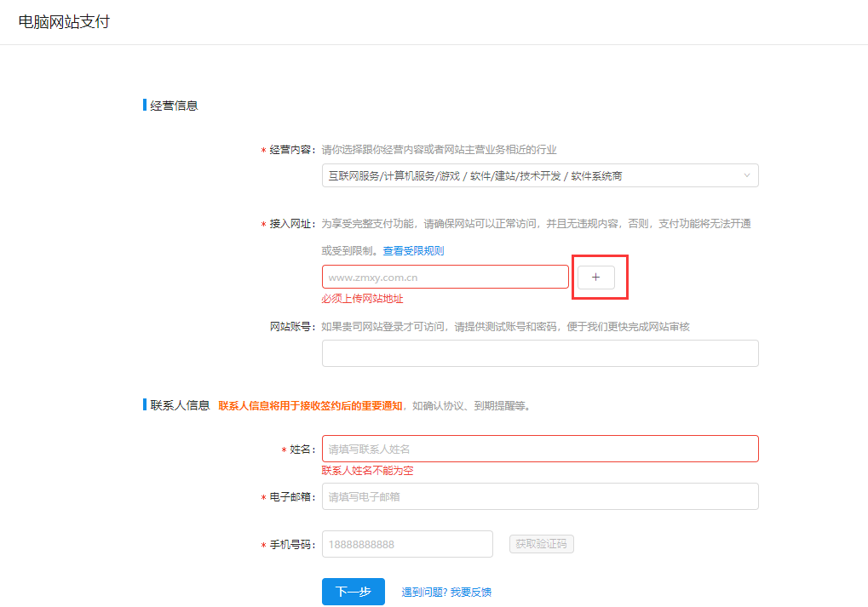Click the 接入网址 field label
Viewport: 868px width, 607px height.
click(x=292, y=224)
